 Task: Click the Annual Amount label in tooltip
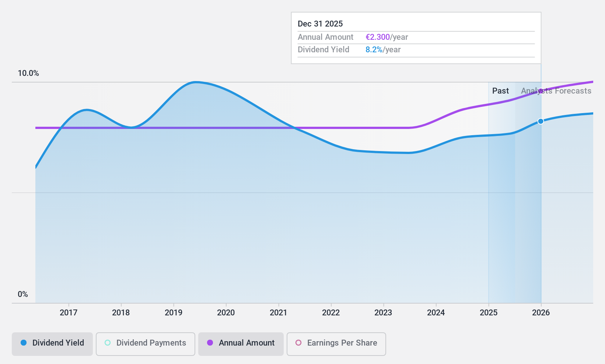(325, 37)
